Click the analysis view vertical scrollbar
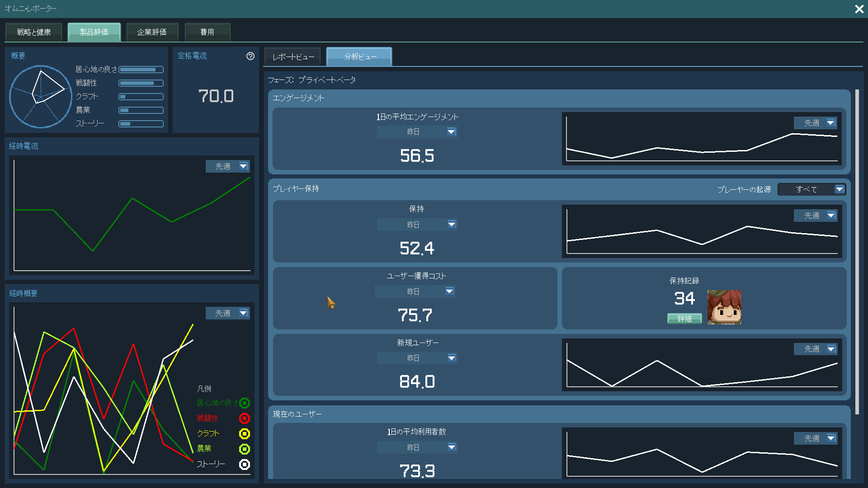868x488 pixels. pyautogui.click(x=857, y=251)
